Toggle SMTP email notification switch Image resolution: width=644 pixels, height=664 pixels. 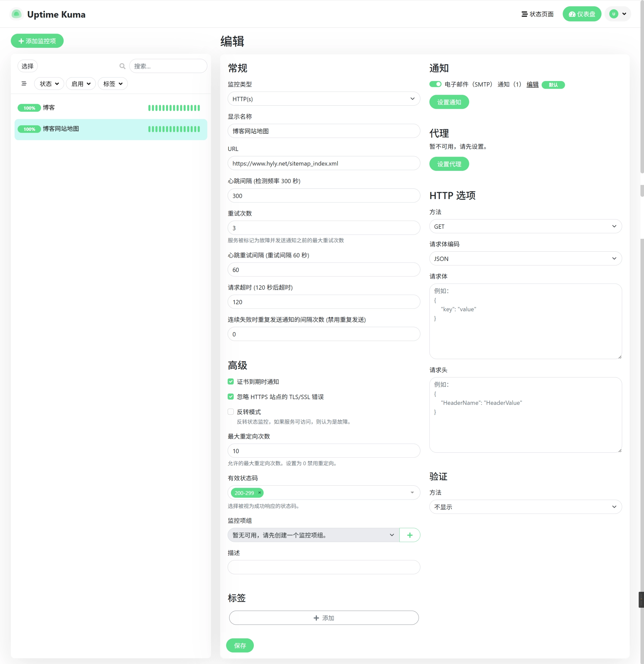pos(435,84)
